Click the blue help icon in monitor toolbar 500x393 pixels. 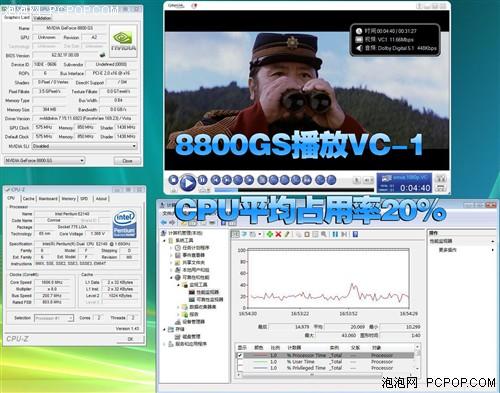[x=355, y=234]
